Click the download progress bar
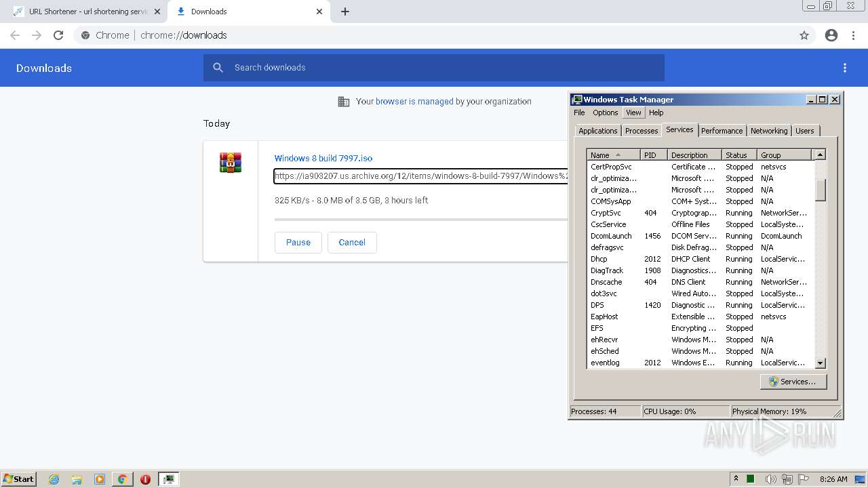868x488 pixels. pos(420,220)
